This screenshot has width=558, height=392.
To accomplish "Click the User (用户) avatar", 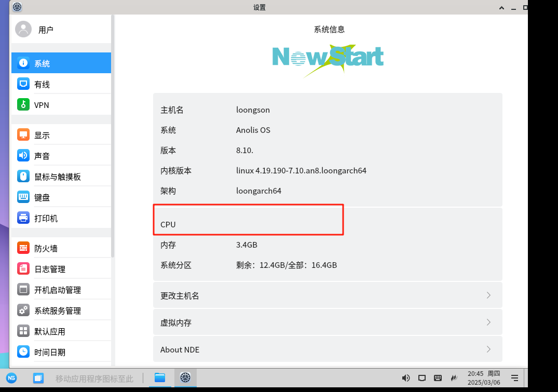I will tap(23, 29).
